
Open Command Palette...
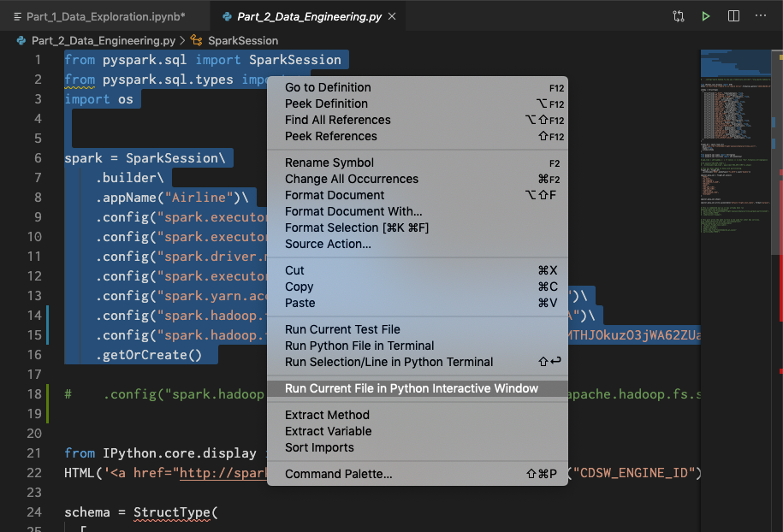tap(418, 474)
